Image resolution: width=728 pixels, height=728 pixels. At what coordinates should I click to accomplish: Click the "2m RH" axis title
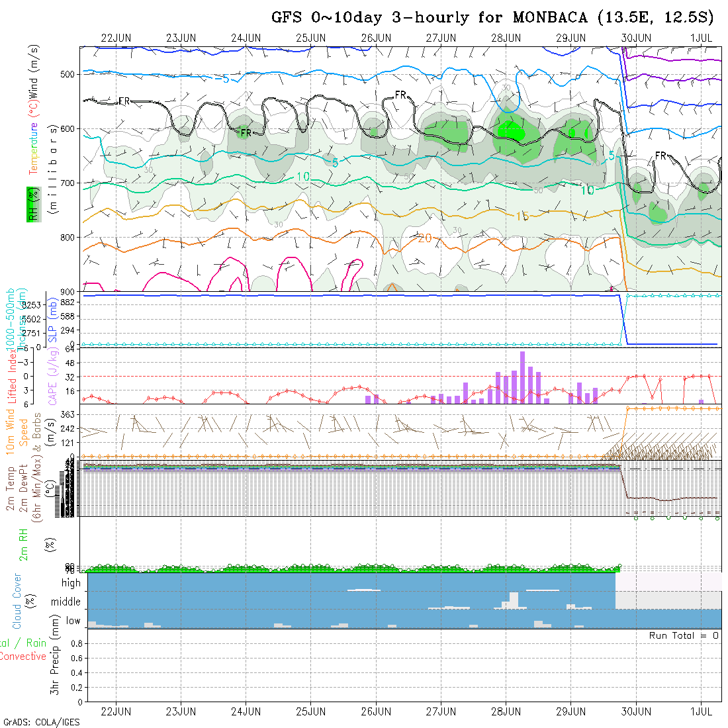[x=23, y=544]
